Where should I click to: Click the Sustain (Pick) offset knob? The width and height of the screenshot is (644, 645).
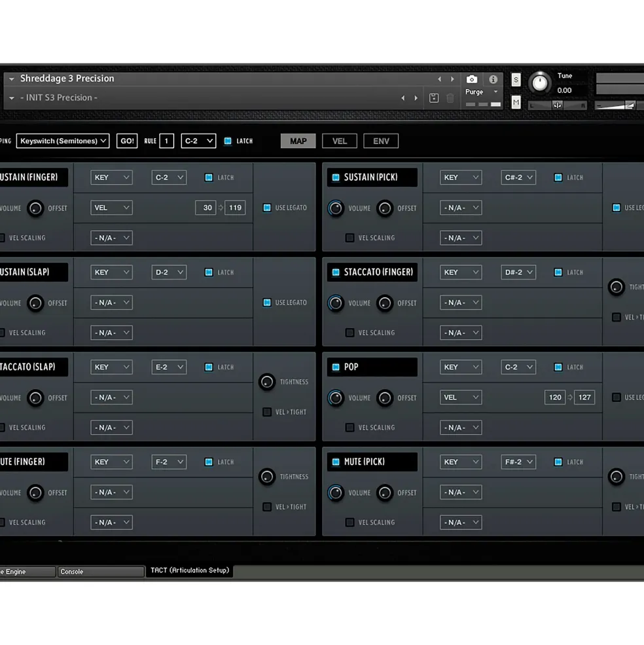385,208
